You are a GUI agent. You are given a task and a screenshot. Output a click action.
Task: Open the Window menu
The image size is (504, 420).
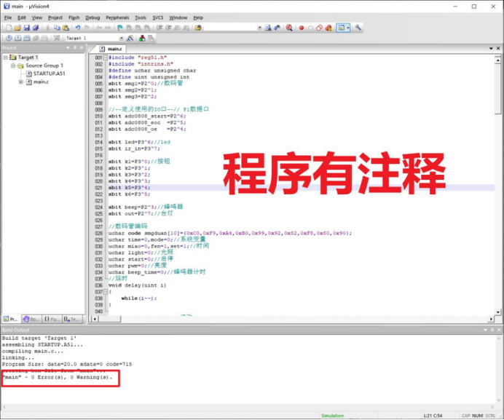pos(178,17)
